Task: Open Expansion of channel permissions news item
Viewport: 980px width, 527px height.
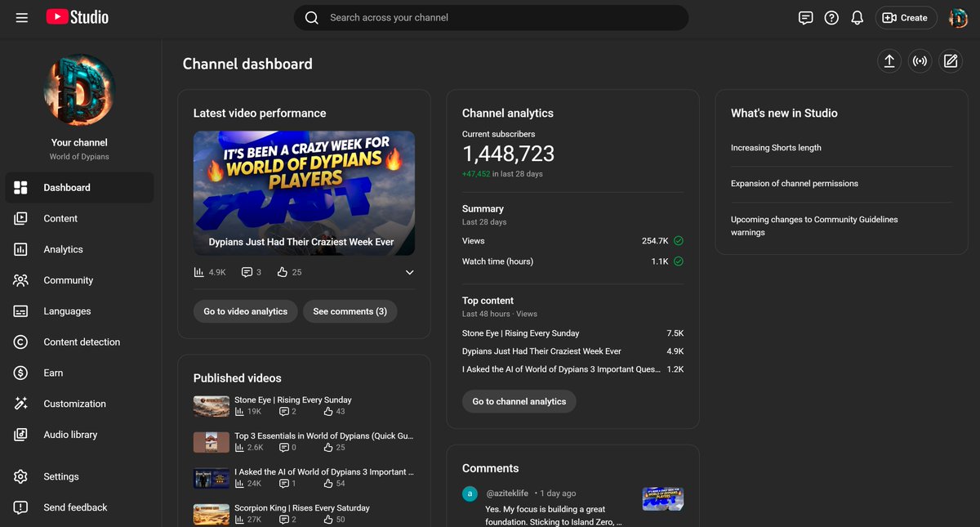Action: [795, 184]
